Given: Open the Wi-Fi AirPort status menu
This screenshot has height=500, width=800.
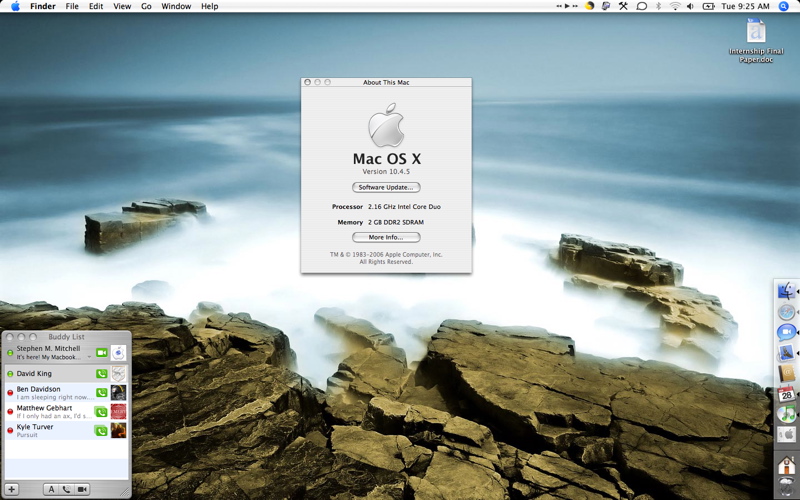Looking at the screenshot, I should (x=675, y=6).
